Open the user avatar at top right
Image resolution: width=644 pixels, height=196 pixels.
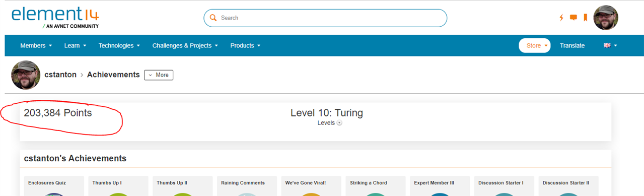coord(606,18)
